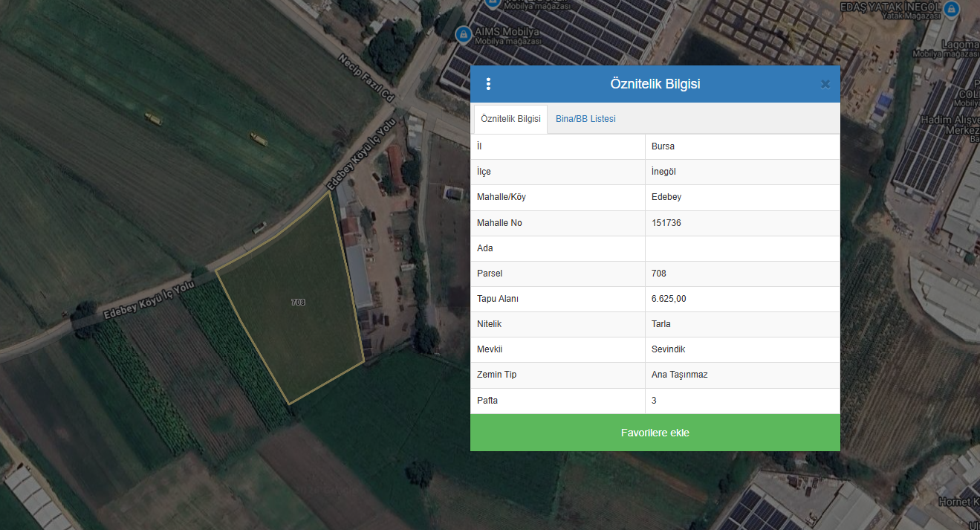Click the Nitelik value Tarla

click(x=661, y=324)
